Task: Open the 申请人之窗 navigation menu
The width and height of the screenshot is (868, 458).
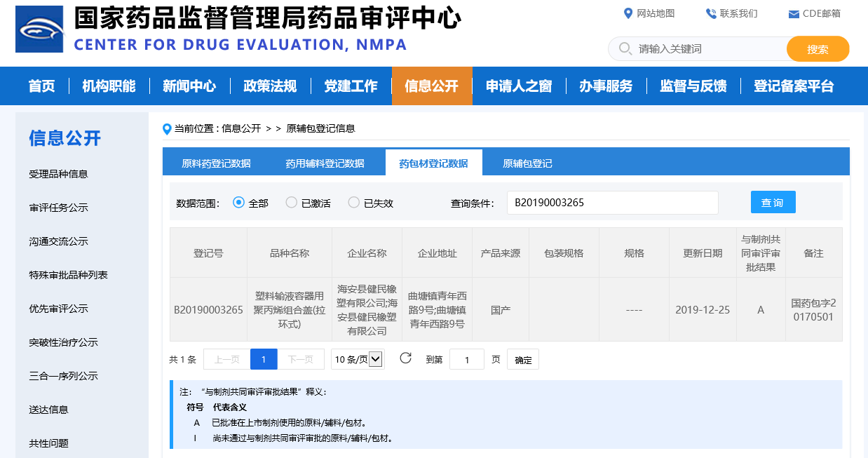Action: click(519, 86)
